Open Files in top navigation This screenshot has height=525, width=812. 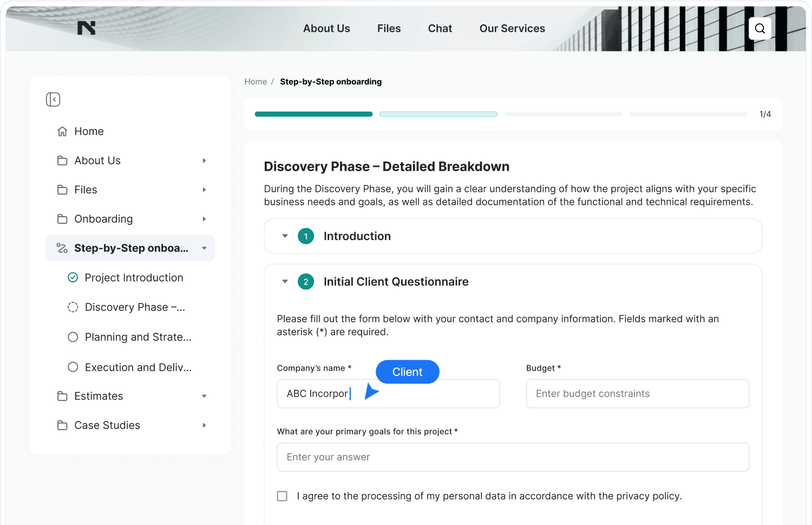pos(389,28)
